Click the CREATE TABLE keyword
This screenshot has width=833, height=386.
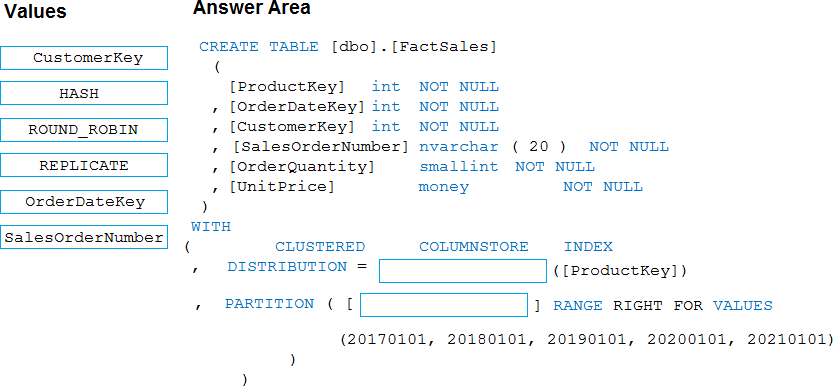pyautogui.click(x=259, y=47)
